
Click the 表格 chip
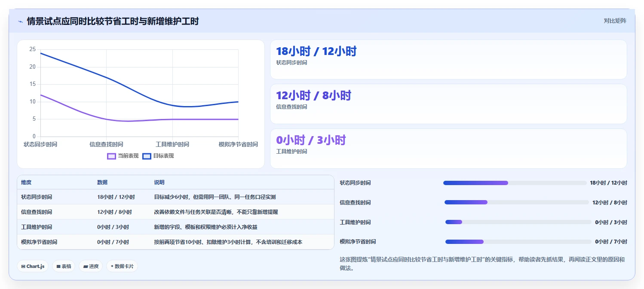[x=64, y=266]
